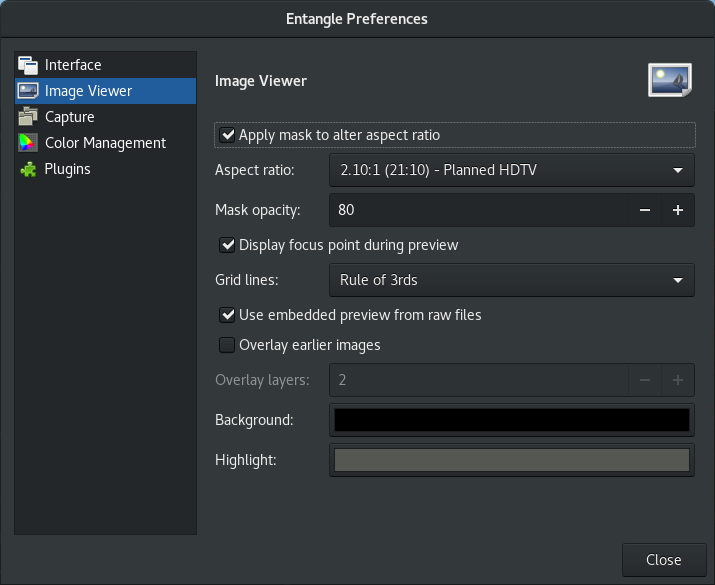Pick the gray Highlight color swatch

pyautogui.click(x=512, y=460)
